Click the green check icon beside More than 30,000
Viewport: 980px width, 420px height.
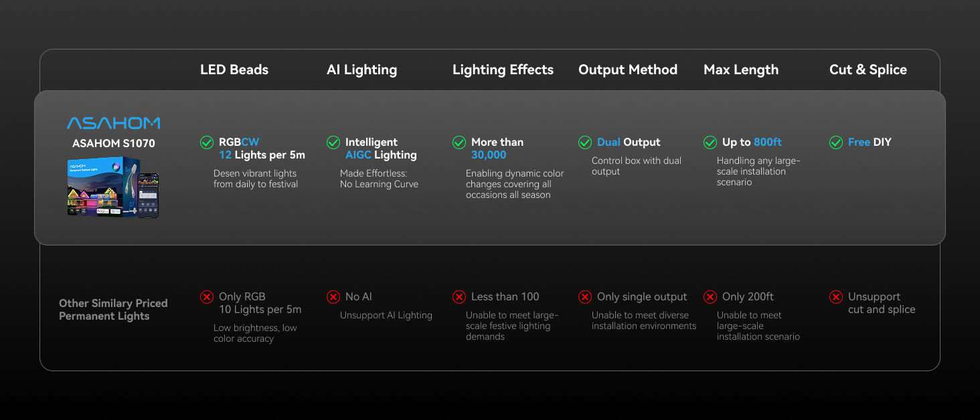(x=459, y=142)
